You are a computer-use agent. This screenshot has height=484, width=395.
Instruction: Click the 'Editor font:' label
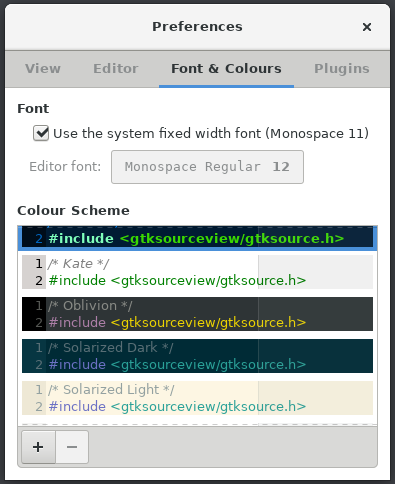click(65, 167)
